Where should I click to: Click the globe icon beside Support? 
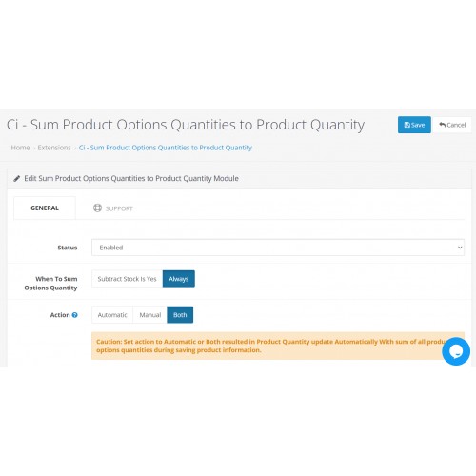click(x=97, y=208)
